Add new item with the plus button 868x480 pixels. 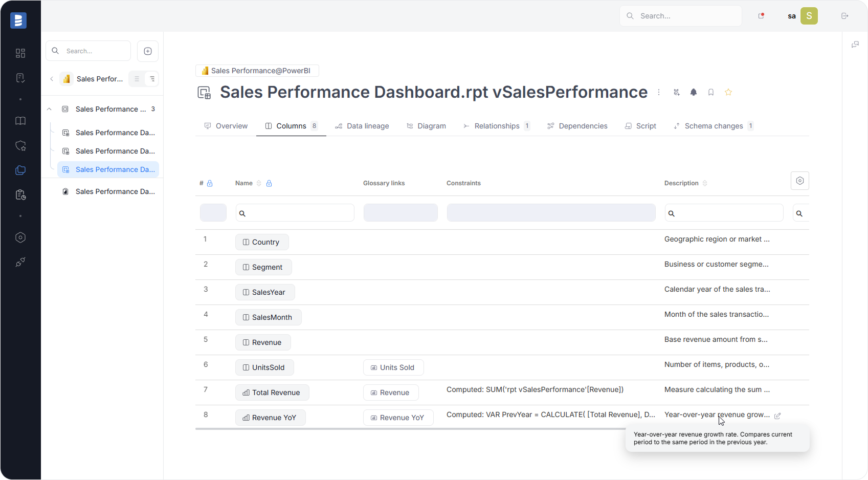tap(148, 51)
